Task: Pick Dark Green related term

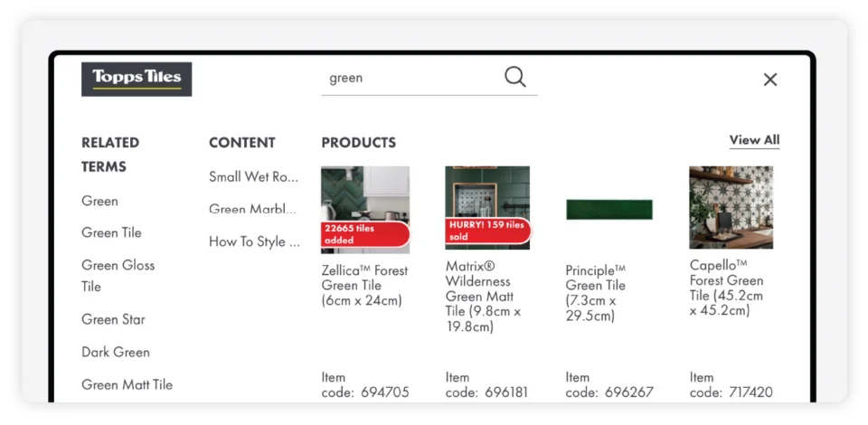Action: click(116, 352)
